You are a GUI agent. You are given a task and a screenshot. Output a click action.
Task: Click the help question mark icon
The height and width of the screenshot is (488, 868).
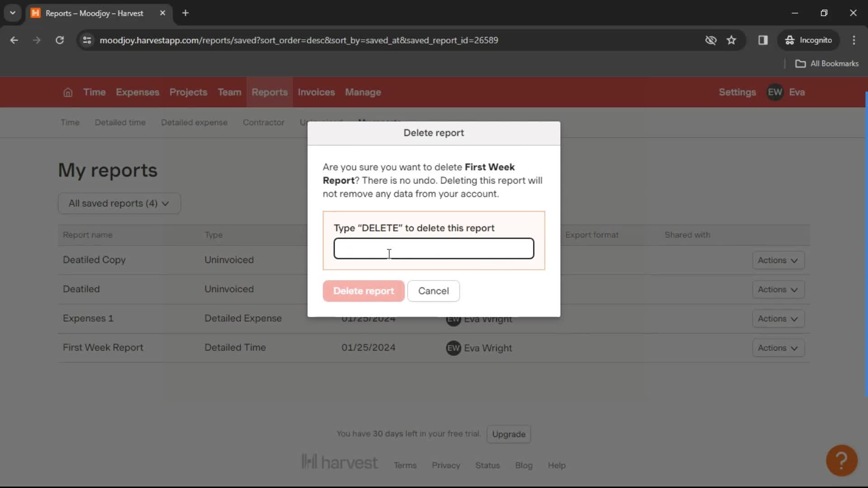tap(841, 460)
